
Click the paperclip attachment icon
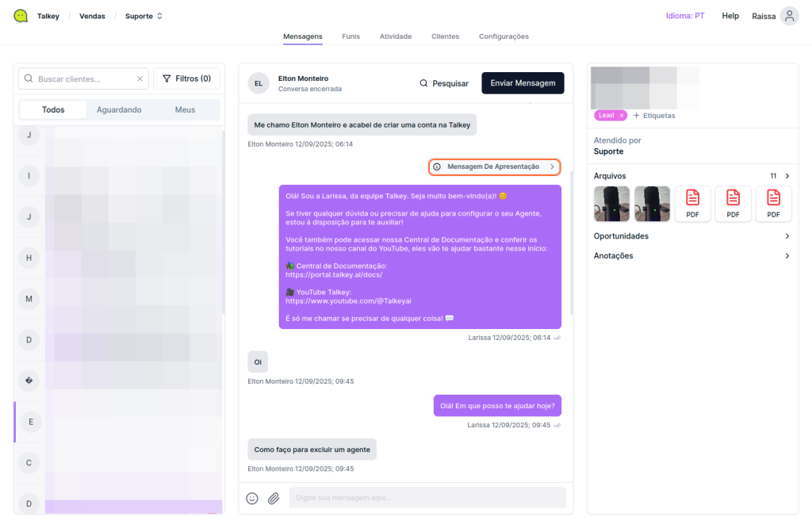[x=274, y=498]
